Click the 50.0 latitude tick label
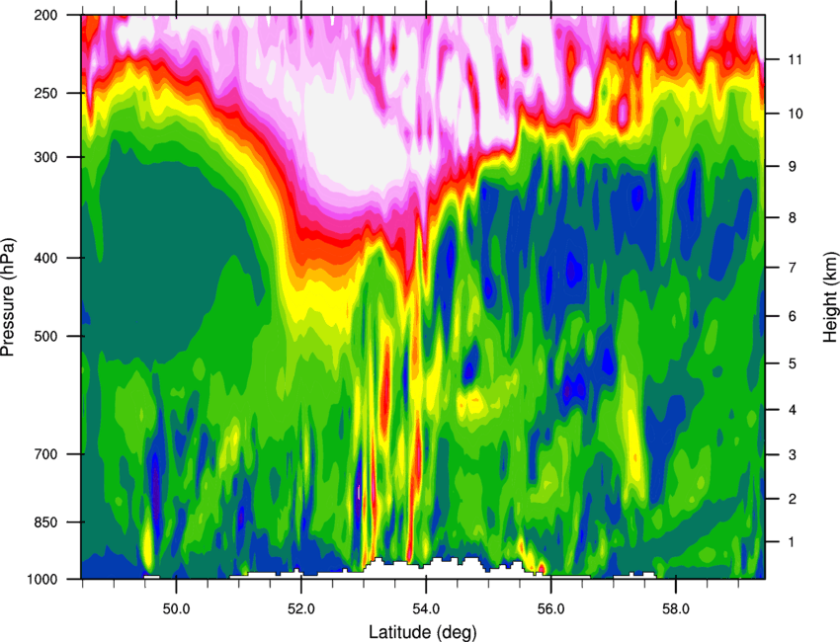The height and width of the screenshot is (642, 840). coord(176,608)
